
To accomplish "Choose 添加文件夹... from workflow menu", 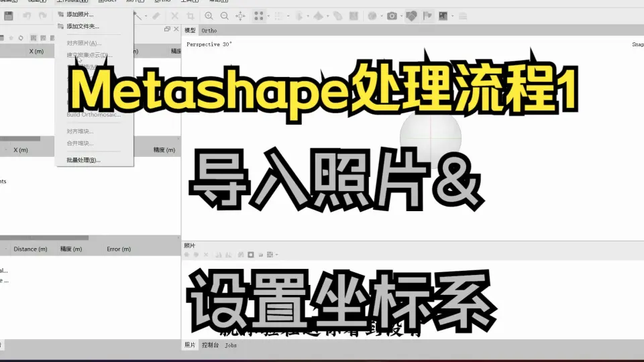I will point(83,26).
